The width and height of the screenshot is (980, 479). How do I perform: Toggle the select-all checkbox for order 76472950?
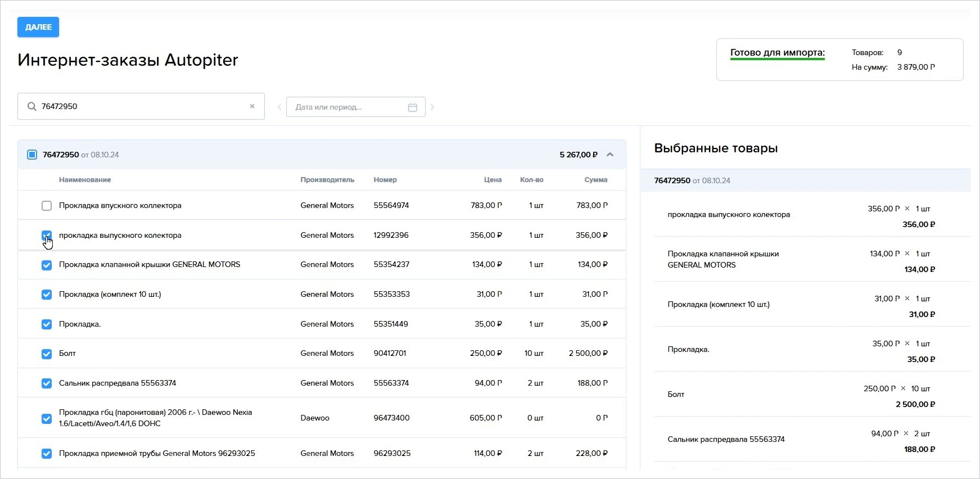pos(32,155)
